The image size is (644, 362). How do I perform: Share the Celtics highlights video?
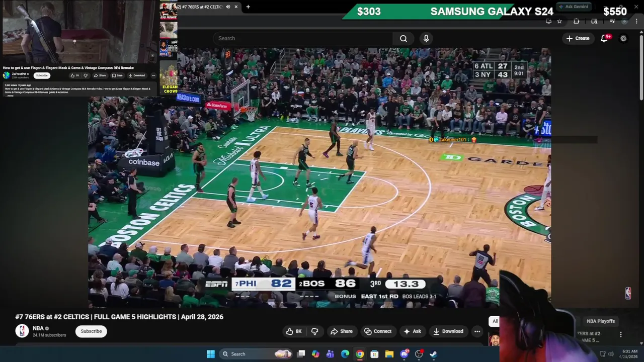341,331
